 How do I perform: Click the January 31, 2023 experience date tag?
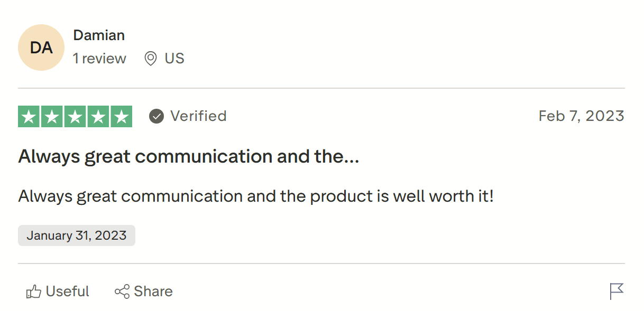click(76, 235)
